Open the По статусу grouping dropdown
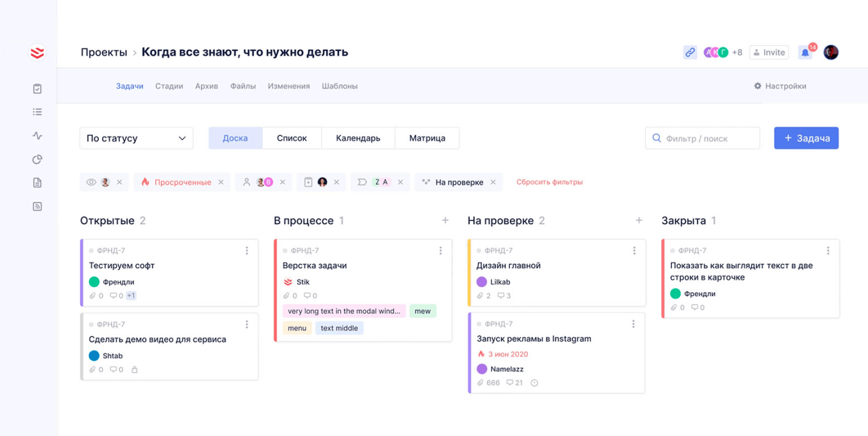Image resolution: width=868 pixels, height=436 pixels. [x=136, y=139]
